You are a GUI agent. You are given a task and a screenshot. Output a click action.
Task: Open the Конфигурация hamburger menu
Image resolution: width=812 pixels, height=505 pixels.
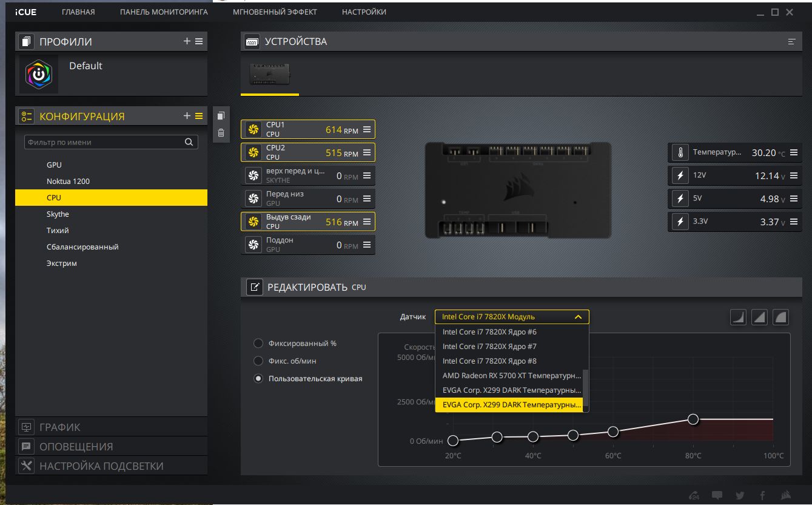(199, 116)
